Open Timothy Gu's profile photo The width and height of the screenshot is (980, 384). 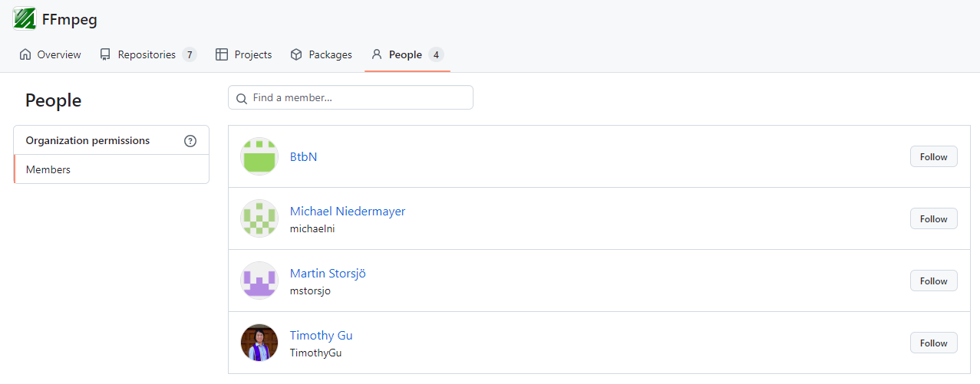pos(259,343)
